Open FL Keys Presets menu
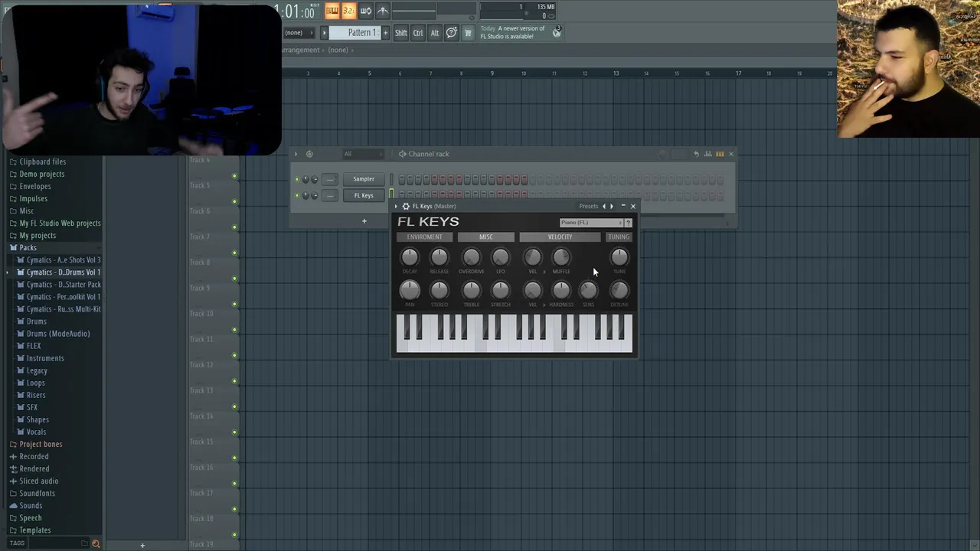 click(x=589, y=207)
